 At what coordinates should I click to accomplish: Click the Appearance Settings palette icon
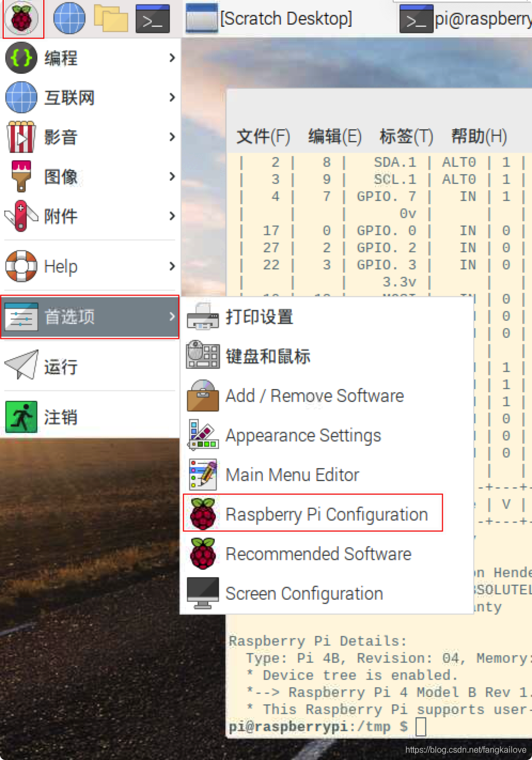(203, 435)
